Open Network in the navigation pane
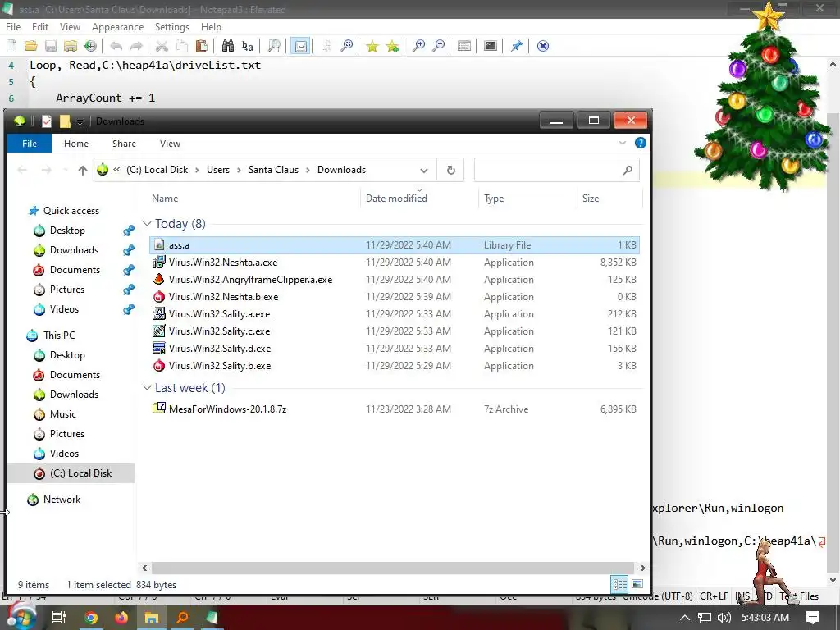 click(x=62, y=500)
